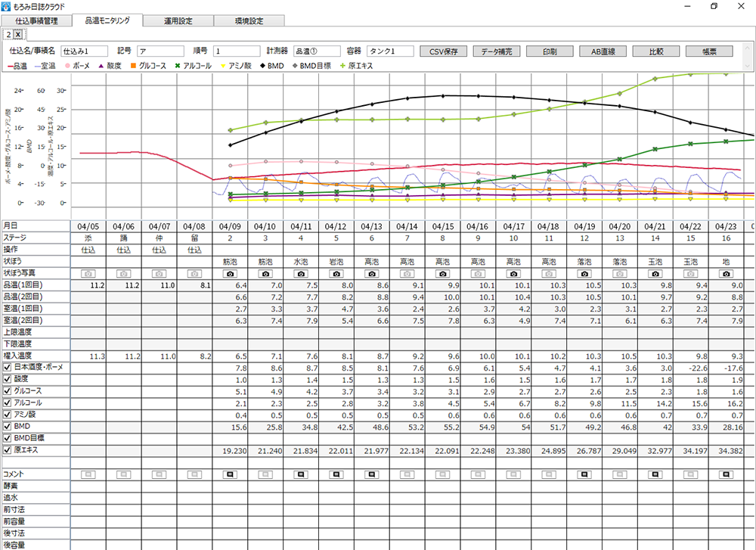The image size is (756, 550).
Task: Switch to the 運用設定 tab
Action: coord(178,20)
